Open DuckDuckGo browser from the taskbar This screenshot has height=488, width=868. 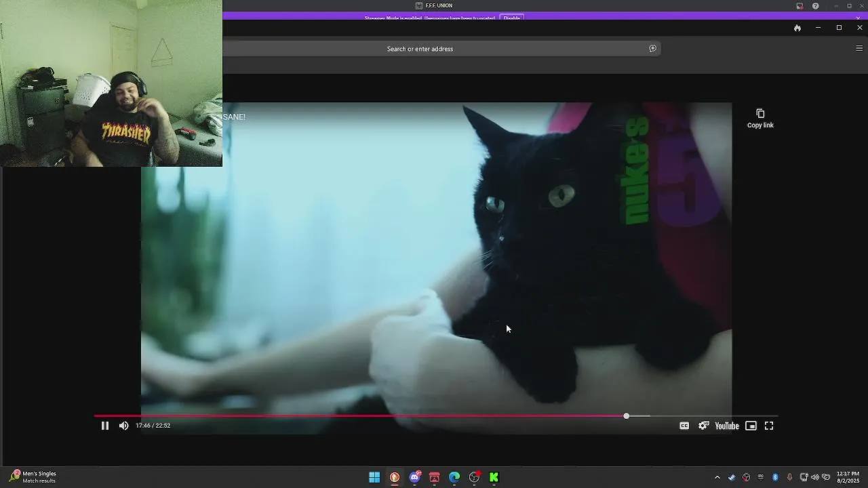point(395,477)
